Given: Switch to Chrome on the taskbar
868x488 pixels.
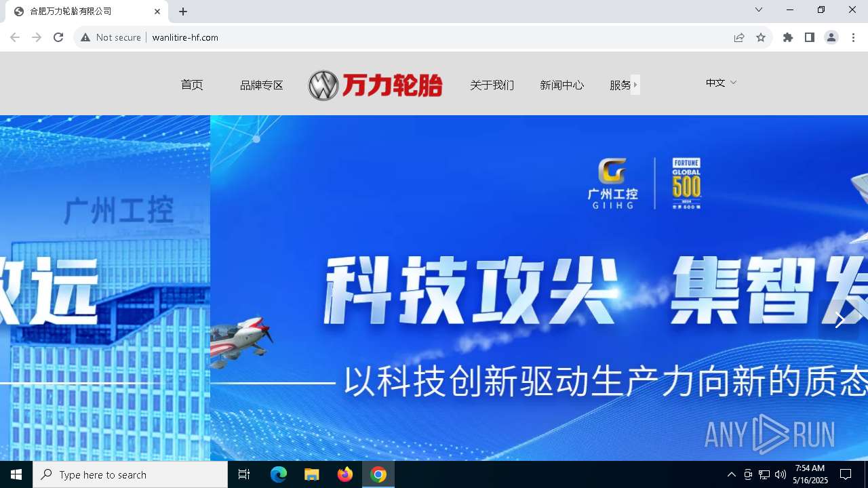Looking at the screenshot, I should point(378,474).
